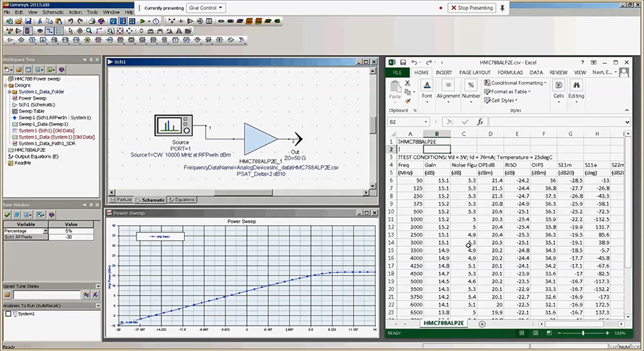Click the Excel zoom in plus

(607, 333)
